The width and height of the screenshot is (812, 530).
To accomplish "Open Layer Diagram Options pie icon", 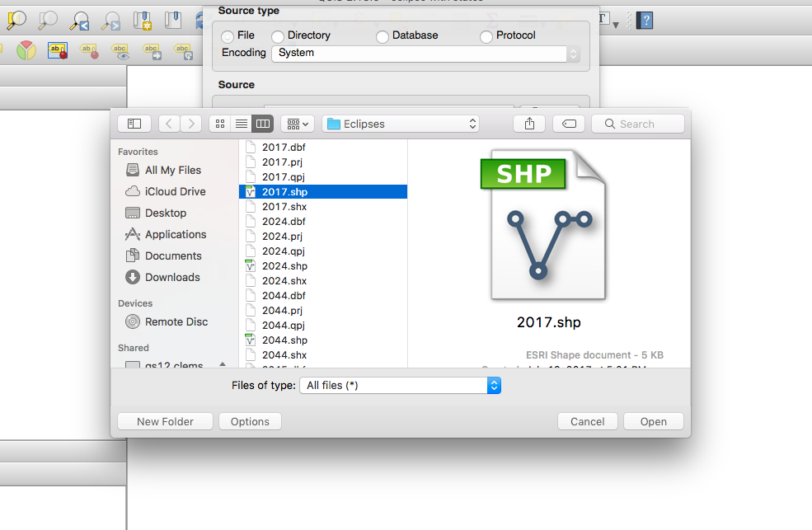I will tap(26, 51).
